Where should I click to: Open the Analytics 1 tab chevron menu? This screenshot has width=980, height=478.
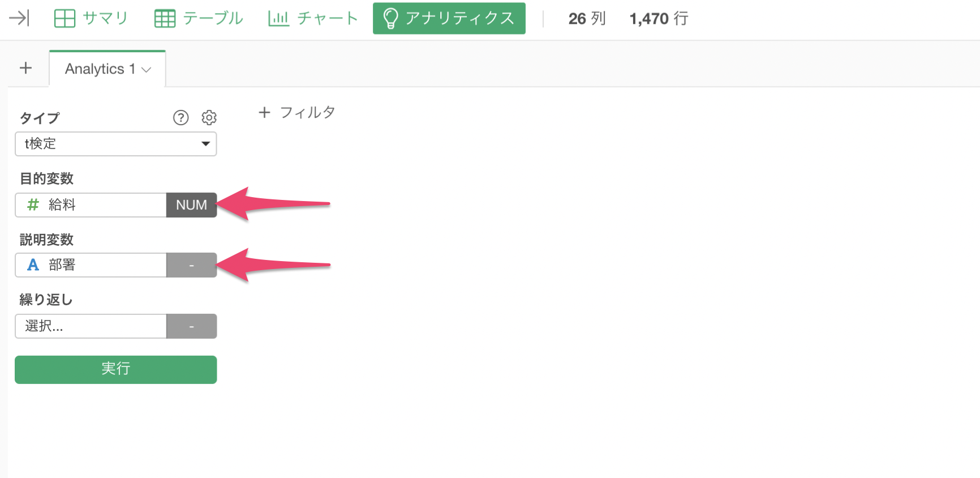click(x=147, y=70)
